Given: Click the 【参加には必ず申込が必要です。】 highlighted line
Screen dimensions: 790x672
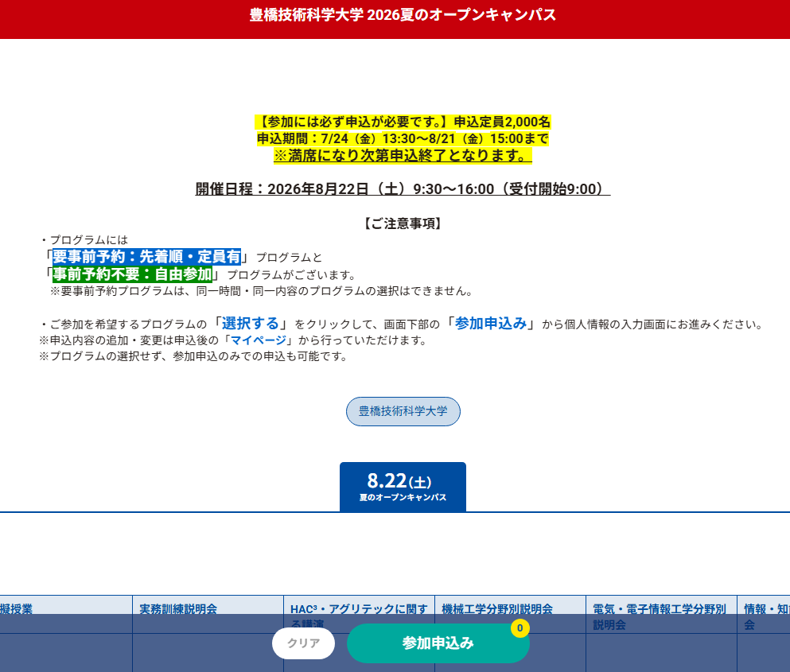Looking at the screenshot, I should [403, 122].
